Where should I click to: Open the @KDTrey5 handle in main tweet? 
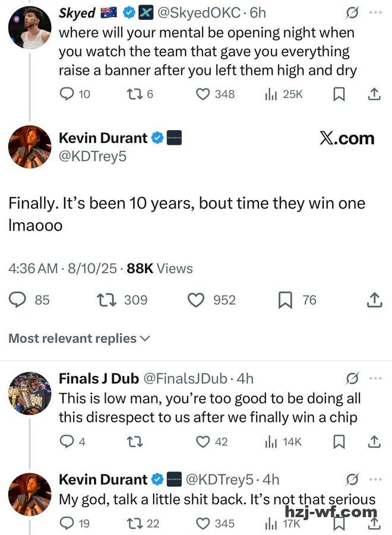click(x=92, y=157)
